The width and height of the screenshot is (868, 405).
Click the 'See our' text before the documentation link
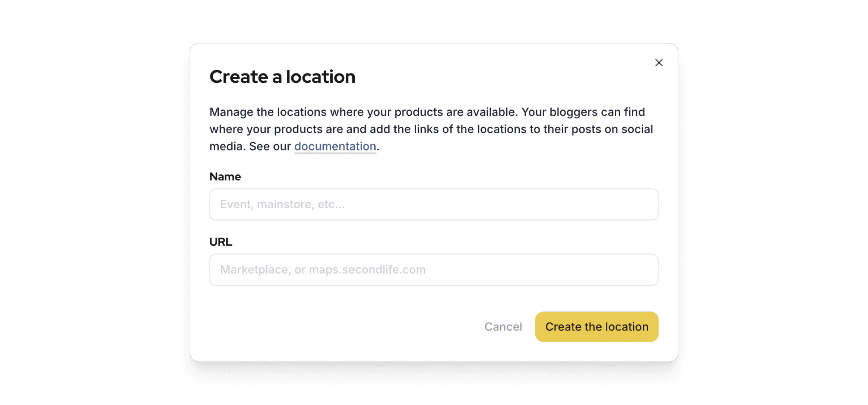click(270, 146)
